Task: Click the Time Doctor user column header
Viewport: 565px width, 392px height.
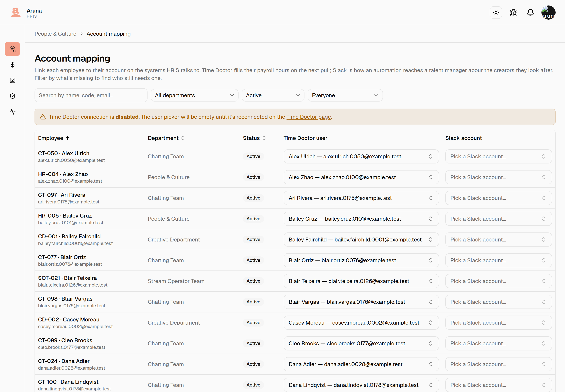Action: tap(305, 138)
